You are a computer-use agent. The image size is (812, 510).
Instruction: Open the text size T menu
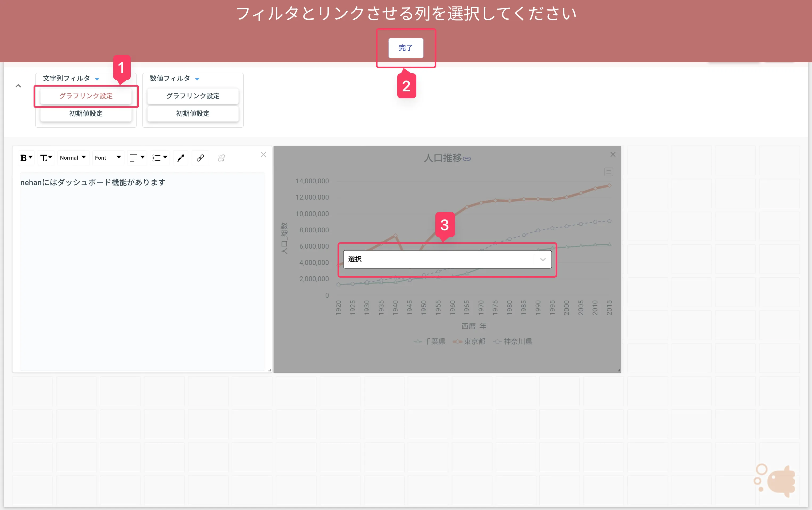[x=46, y=158]
